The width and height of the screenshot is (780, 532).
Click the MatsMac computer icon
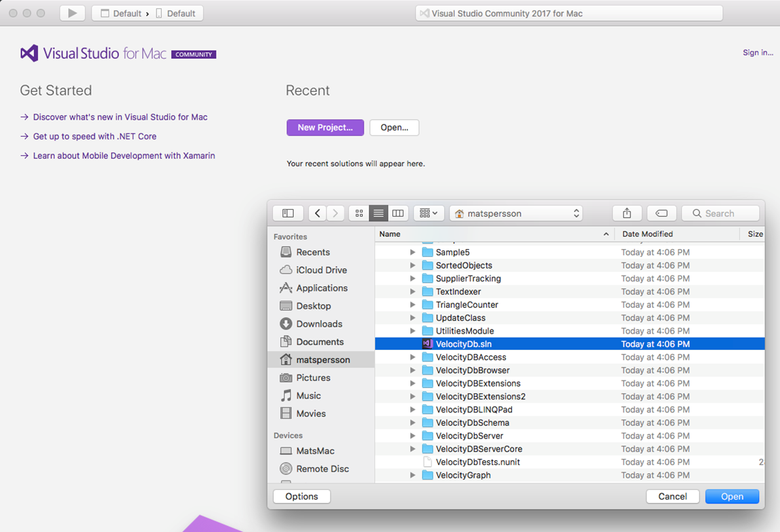coord(286,451)
